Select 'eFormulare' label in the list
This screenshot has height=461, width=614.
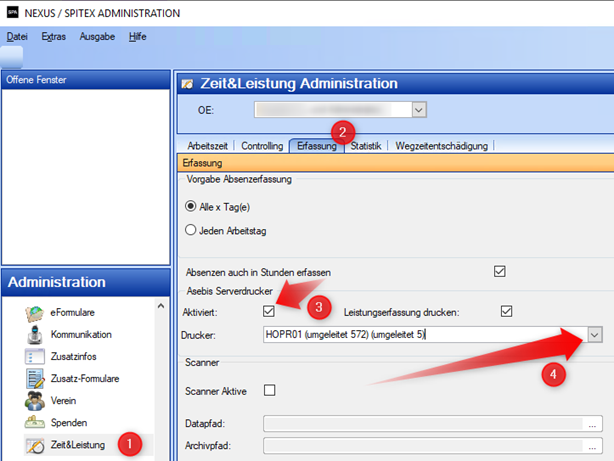pyautogui.click(x=72, y=313)
